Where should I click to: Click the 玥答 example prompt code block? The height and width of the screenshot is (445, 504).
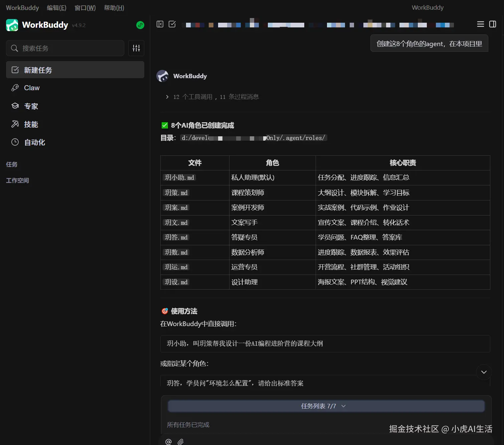pyautogui.click(x=325, y=381)
